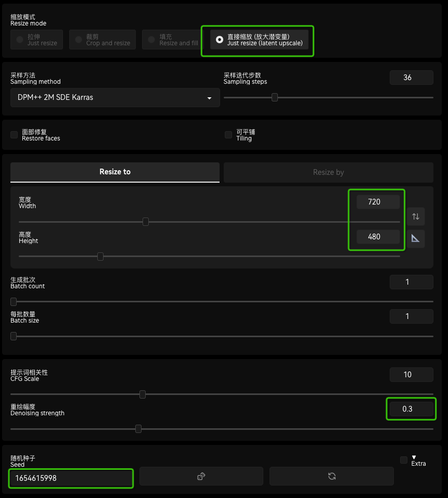
Task: Click the CFG Scale slider handle
Action: pyautogui.click(x=143, y=394)
